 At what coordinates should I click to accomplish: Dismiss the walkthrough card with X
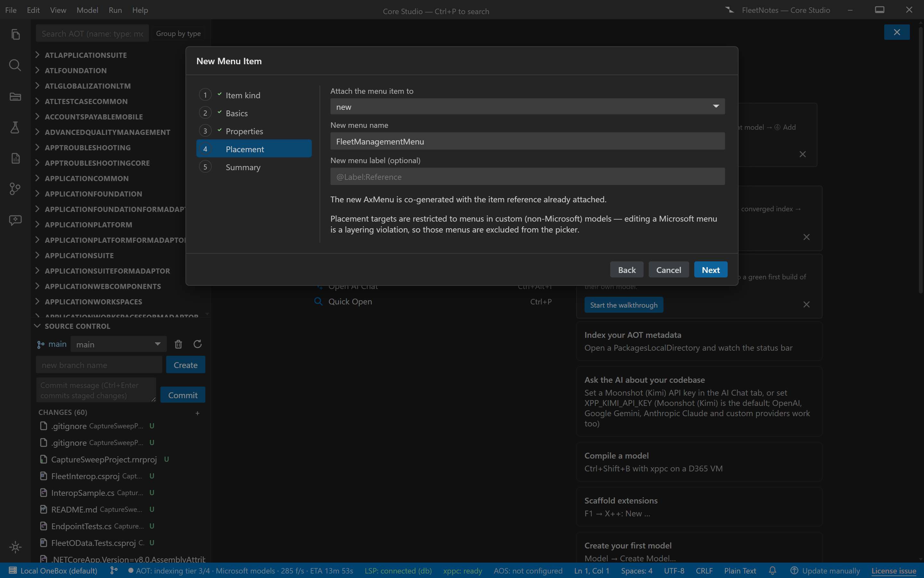coord(806,305)
